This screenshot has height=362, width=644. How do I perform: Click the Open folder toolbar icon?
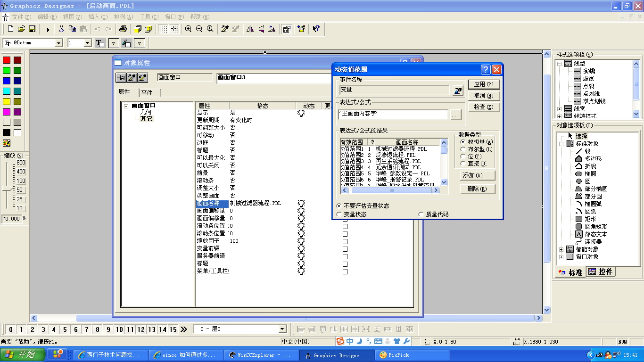tap(21, 29)
